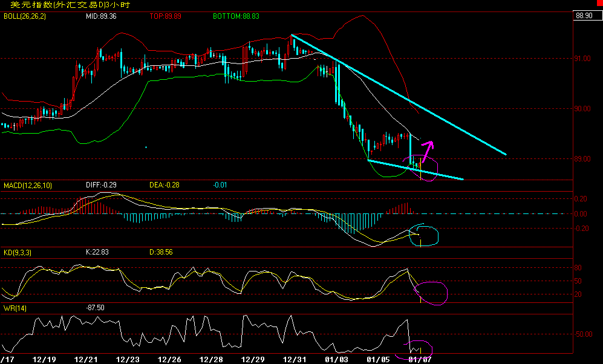603x364 pixels.
Task: Click the WR axis label -50.00
Action: [583, 334]
